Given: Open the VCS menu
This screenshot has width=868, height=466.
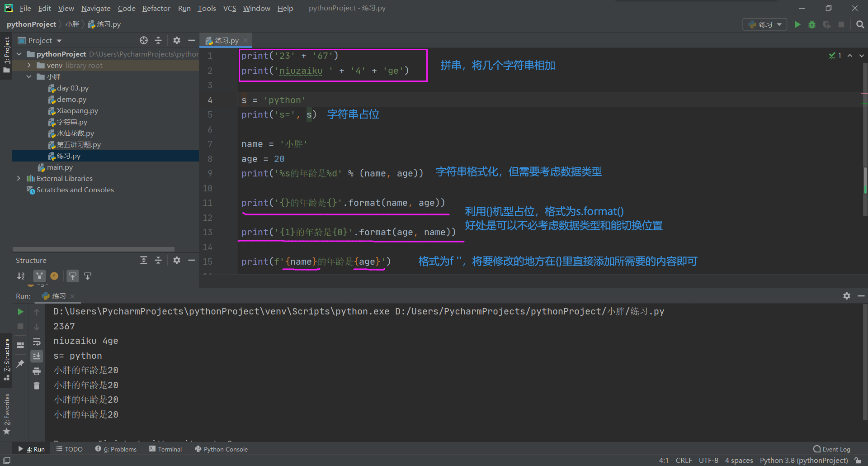Looking at the screenshot, I should point(230,8).
